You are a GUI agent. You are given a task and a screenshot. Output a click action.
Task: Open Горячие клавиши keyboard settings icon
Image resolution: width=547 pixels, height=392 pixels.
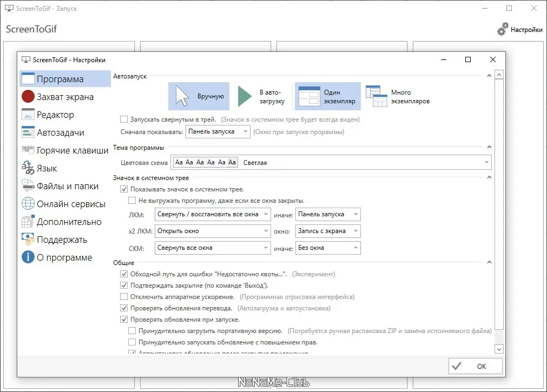[x=29, y=150]
